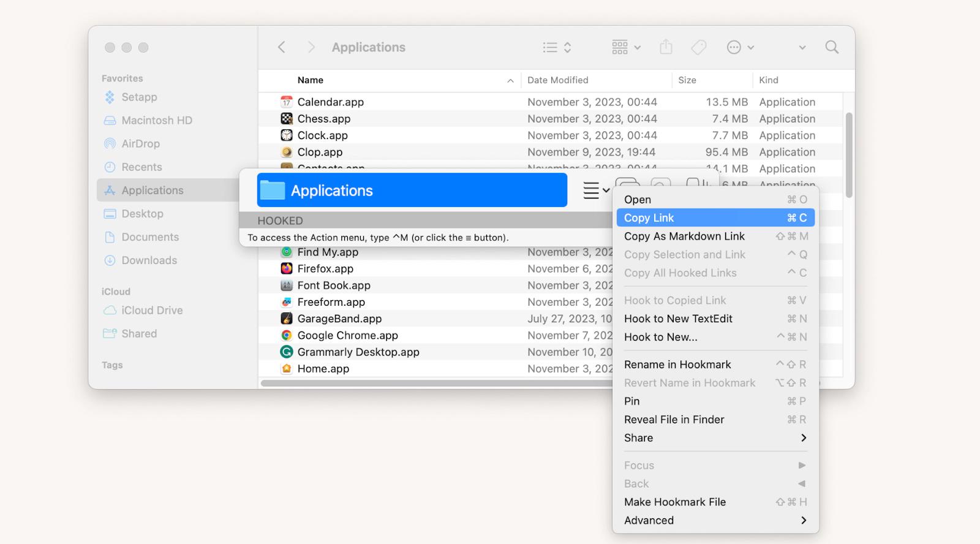Expand the Advanced submenu
The image size is (980, 544).
(x=715, y=520)
